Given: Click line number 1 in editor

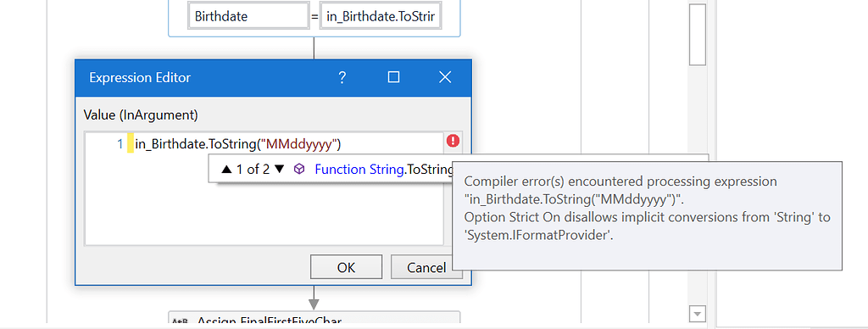Looking at the screenshot, I should click(120, 144).
